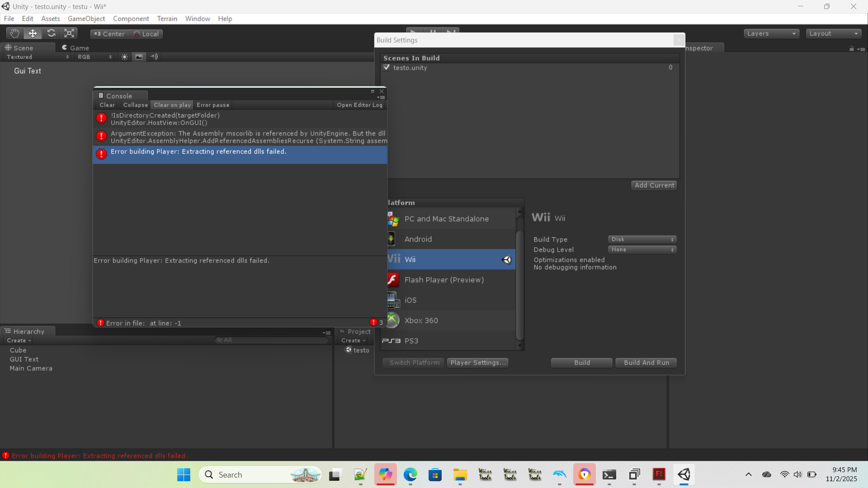Switch to the Game tab
Image resolution: width=868 pixels, height=488 pixels.
click(75, 48)
